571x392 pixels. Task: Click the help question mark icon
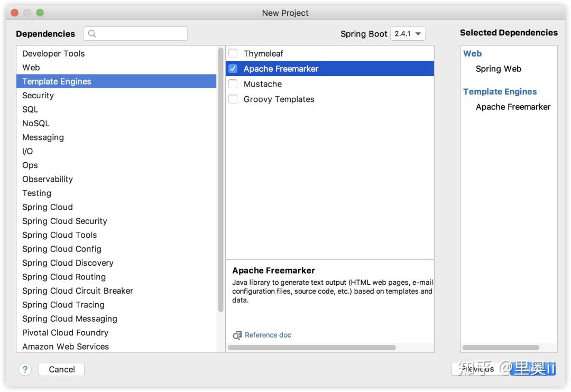25,369
